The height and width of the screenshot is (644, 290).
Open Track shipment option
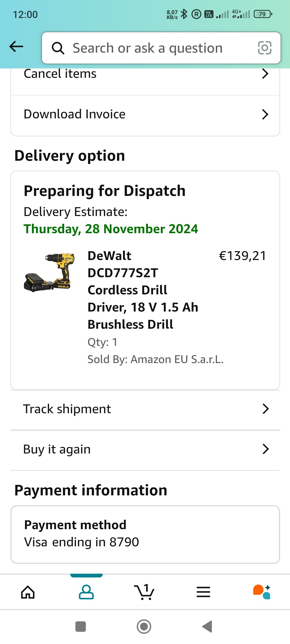(x=67, y=409)
